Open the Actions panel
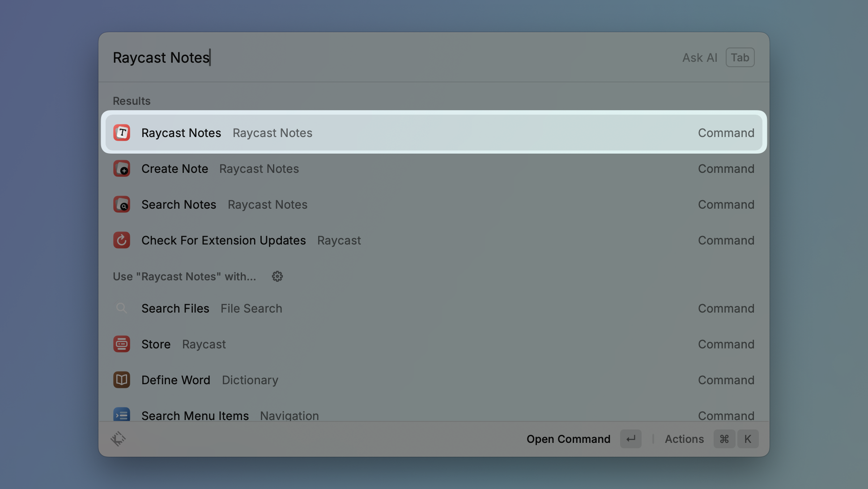This screenshot has height=489, width=868. (684, 439)
